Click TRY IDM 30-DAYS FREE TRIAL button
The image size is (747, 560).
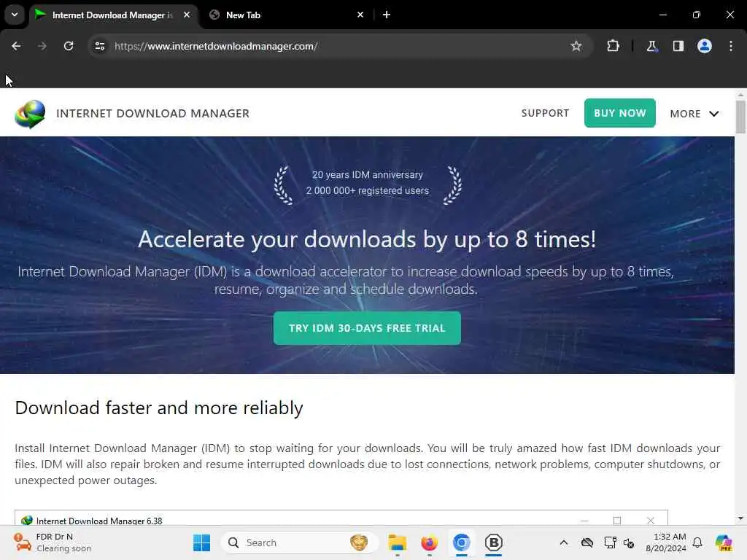[x=367, y=328]
